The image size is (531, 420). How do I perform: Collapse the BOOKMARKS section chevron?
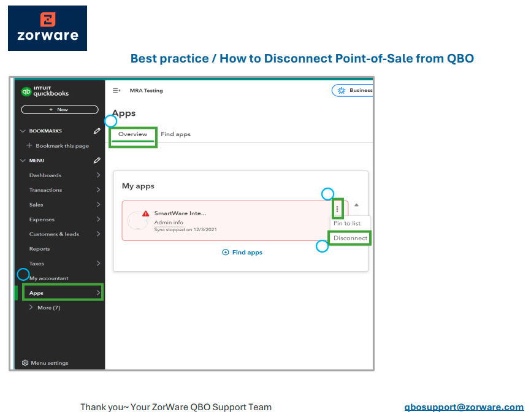coord(23,131)
